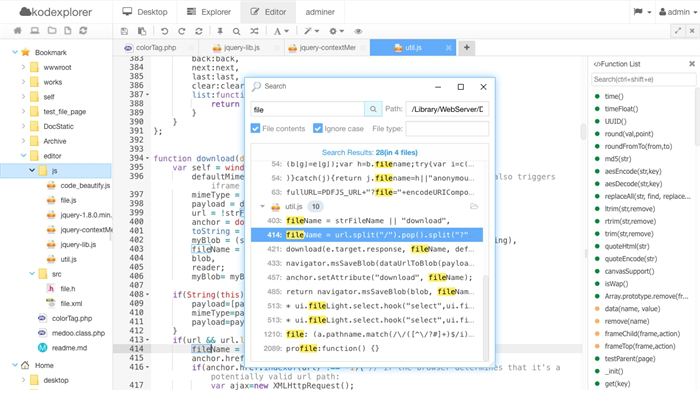Click the eye preview icon in editor toolbar
Viewport: 700px width, 405px height.
[359, 32]
